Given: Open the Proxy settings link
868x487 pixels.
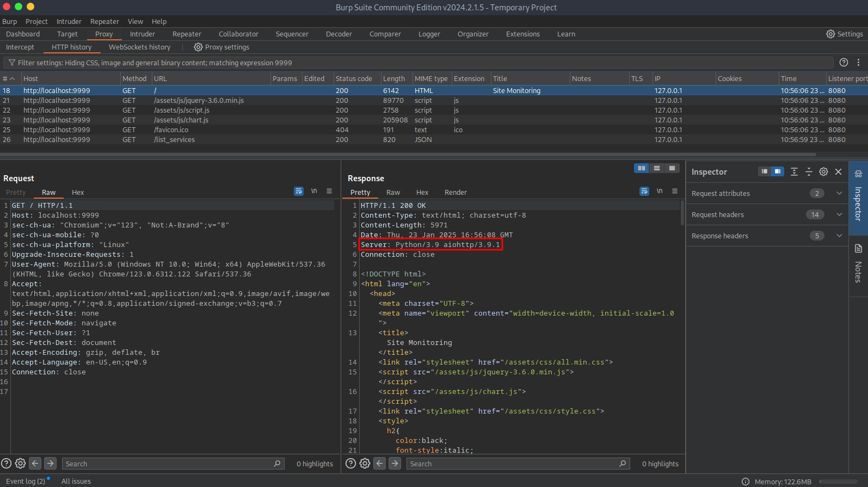Looking at the screenshot, I should click(221, 47).
